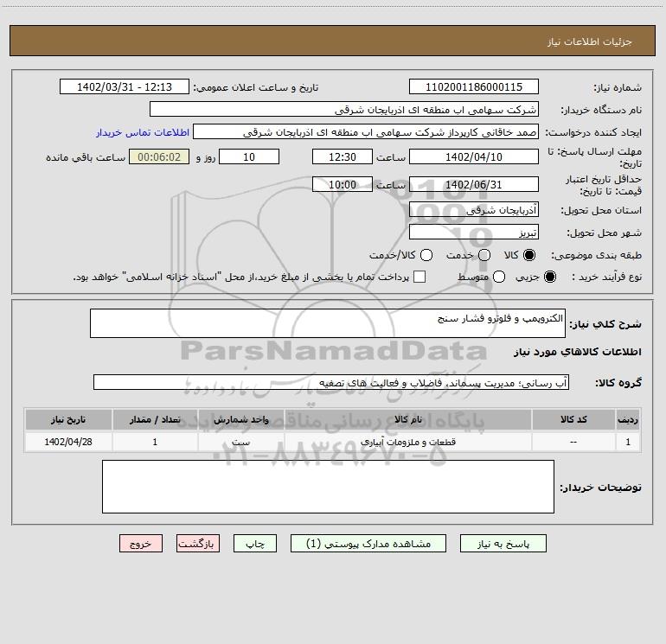Viewport: 666px width, 644px height.
Task: Select the خدمت radio button
Action: (484, 255)
